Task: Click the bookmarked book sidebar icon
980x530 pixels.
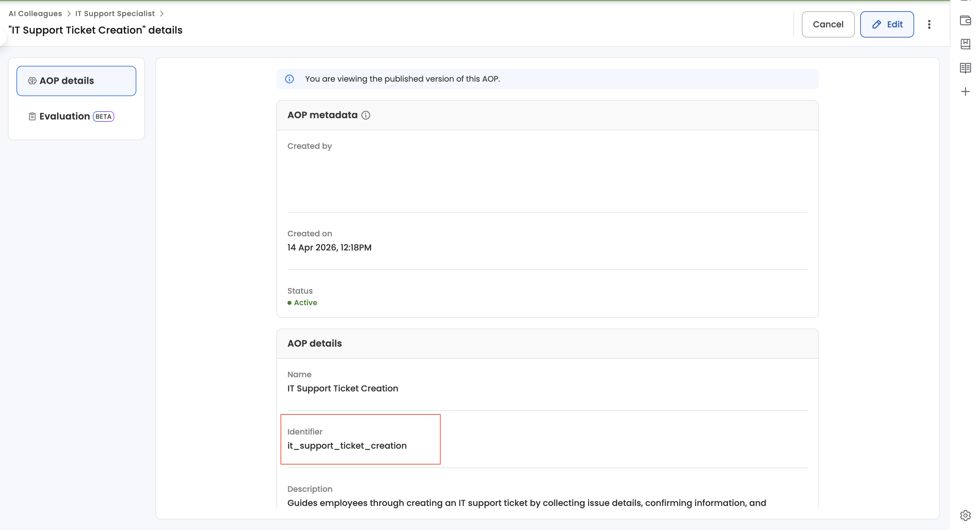Action: (x=966, y=44)
